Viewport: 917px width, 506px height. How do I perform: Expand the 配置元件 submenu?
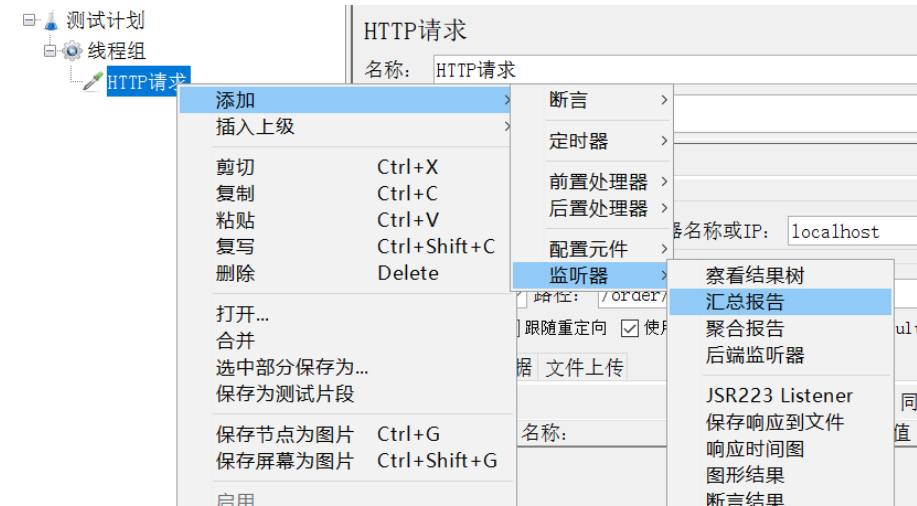coord(592,249)
